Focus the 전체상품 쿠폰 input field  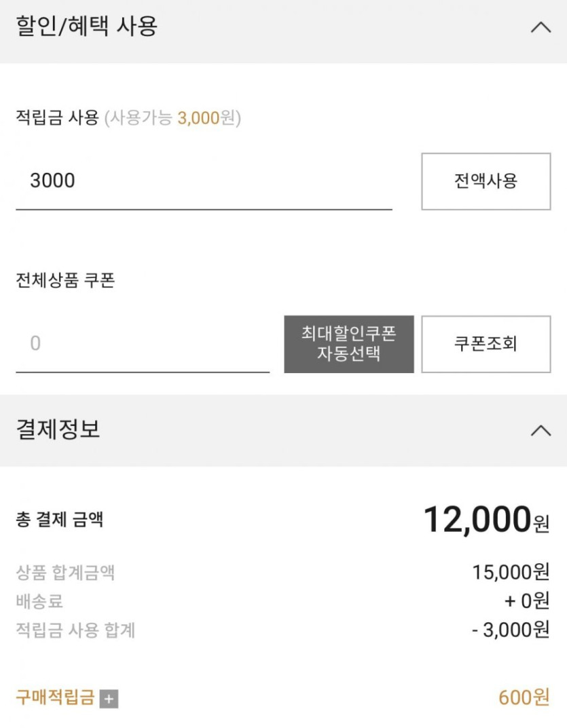(x=143, y=344)
